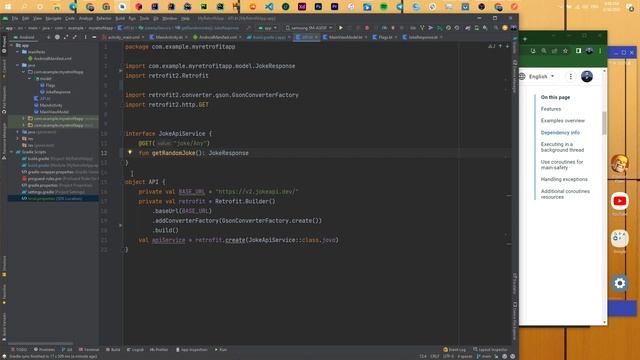The height and width of the screenshot is (360, 640).
Task: Open the Samsung device selector dropdown
Action: pyautogui.click(x=309, y=28)
